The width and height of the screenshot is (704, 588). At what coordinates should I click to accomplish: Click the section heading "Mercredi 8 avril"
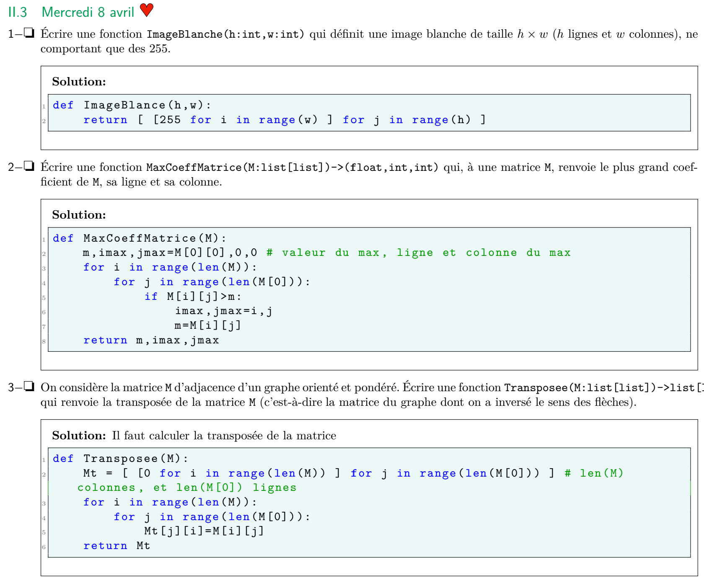tap(88, 12)
